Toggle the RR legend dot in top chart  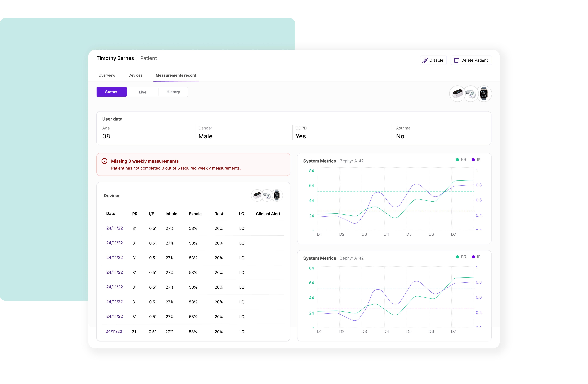click(457, 160)
